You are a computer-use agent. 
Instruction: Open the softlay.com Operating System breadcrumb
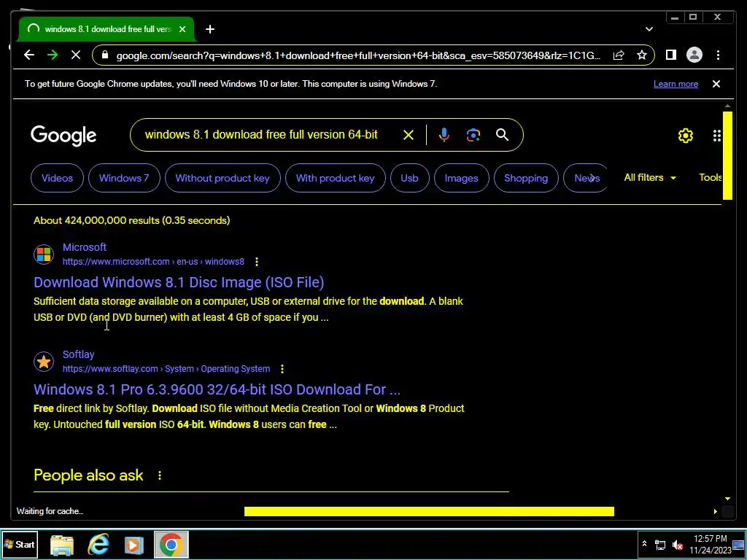[166, 369]
